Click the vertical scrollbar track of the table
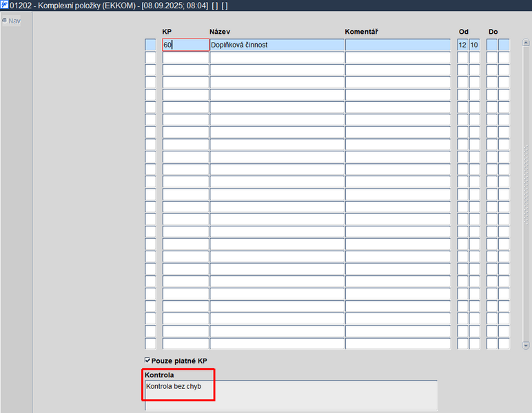The height and width of the screenshot is (413, 532). (x=526, y=194)
